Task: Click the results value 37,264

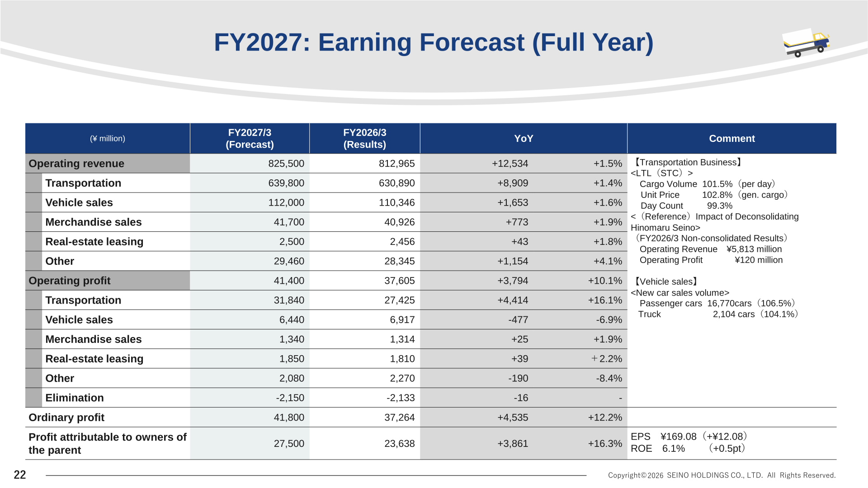Action: pos(400,418)
